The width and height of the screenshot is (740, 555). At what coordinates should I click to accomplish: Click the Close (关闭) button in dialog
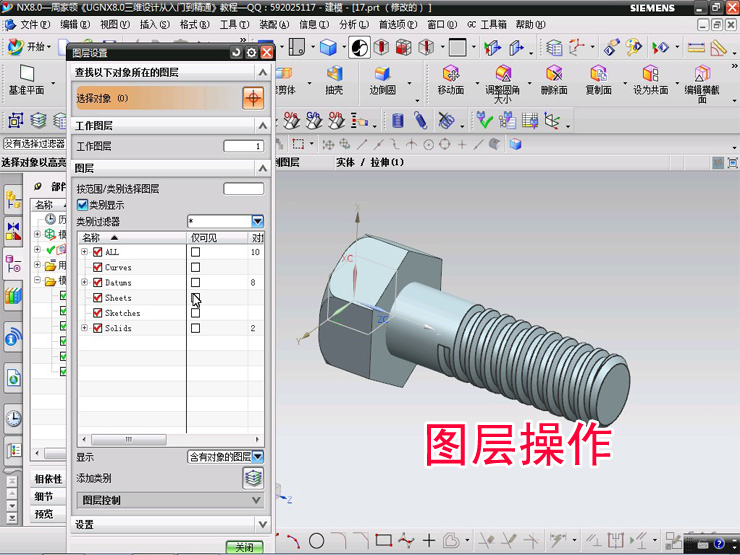pyautogui.click(x=244, y=548)
